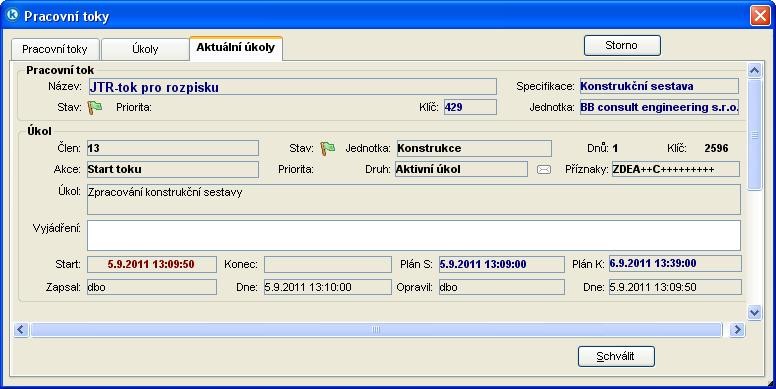Viewport: 776px width, 389px height.
Task: Click the horizontal scrollbar thumb
Action: [376, 330]
